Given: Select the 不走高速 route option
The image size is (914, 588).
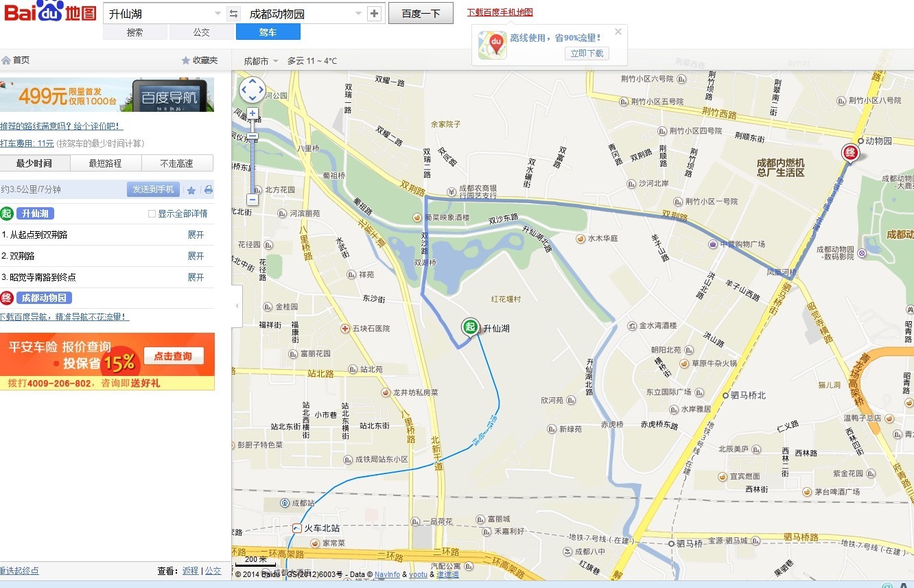Looking at the screenshot, I should [x=177, y=163].
